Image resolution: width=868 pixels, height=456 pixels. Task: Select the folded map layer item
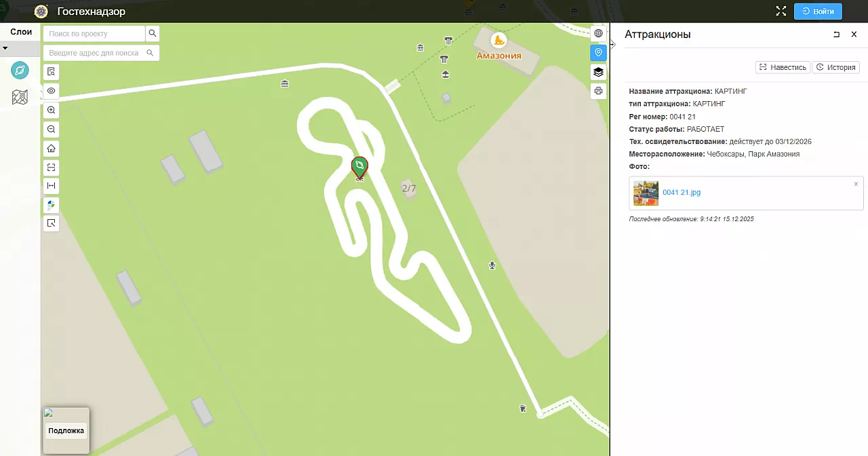[x=20, y=98]
